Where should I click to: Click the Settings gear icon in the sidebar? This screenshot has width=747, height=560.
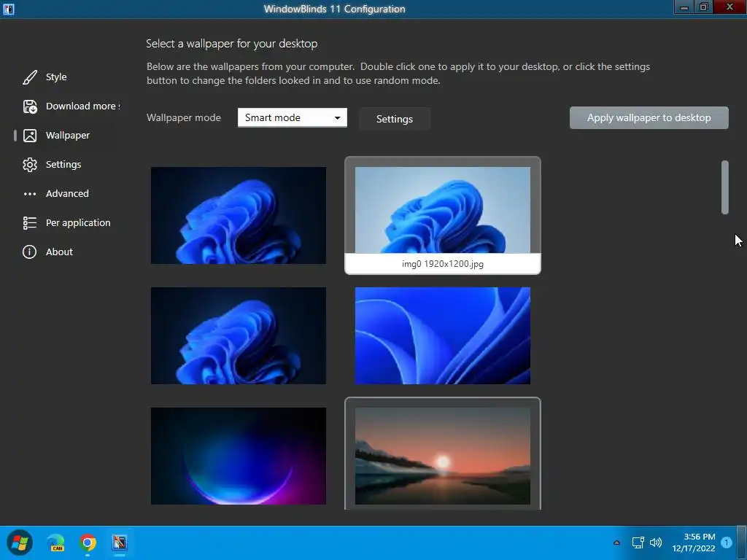[29, 165]
